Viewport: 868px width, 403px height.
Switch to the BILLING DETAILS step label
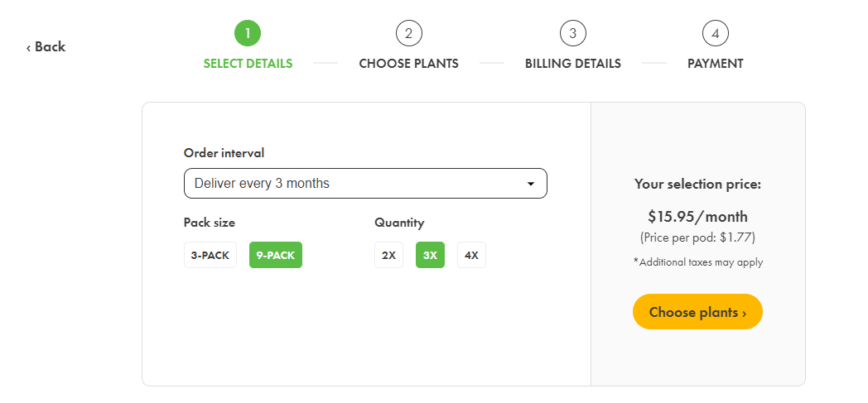point(573,64)
